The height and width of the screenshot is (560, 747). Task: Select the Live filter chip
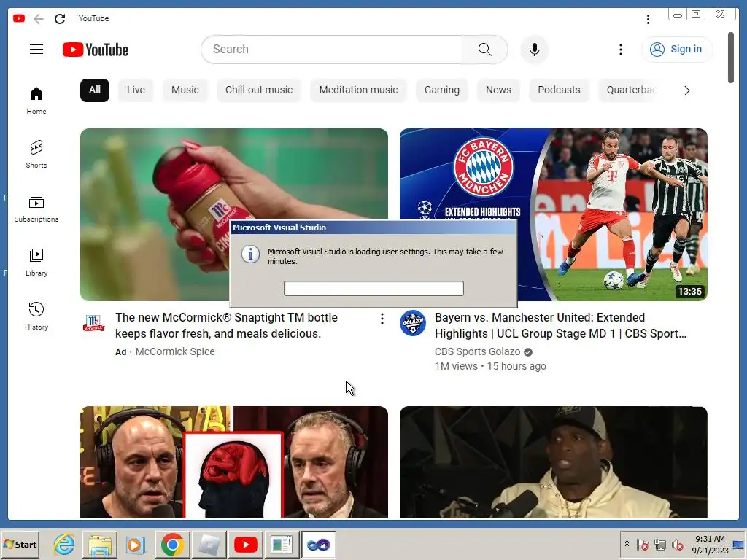pos(136,90)
